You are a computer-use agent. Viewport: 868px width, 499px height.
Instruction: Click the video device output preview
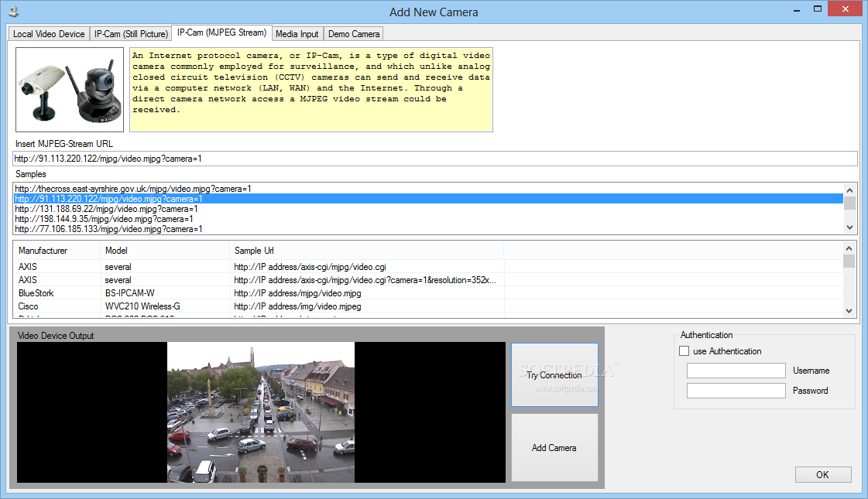261,412
